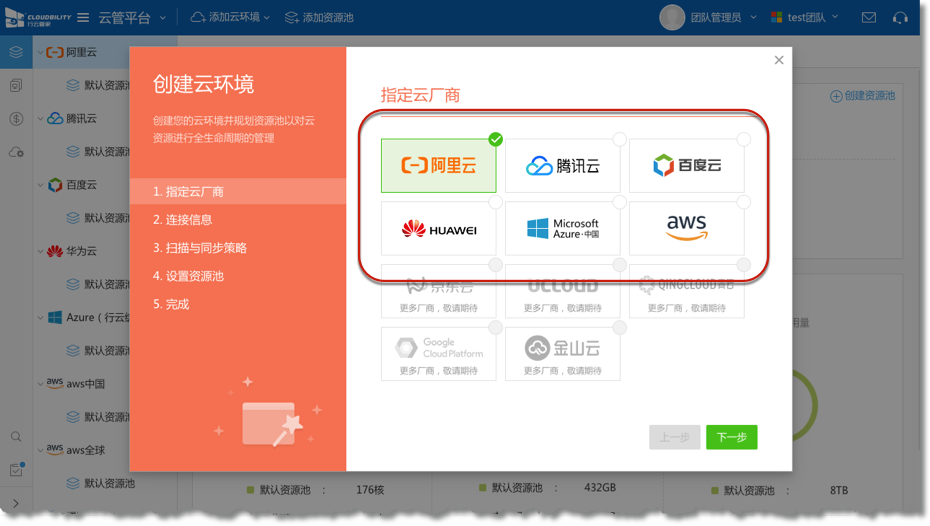Click the 176核 value text
Image resolution: width=930 pixels, height=526 pixels.
coord(370,490)
